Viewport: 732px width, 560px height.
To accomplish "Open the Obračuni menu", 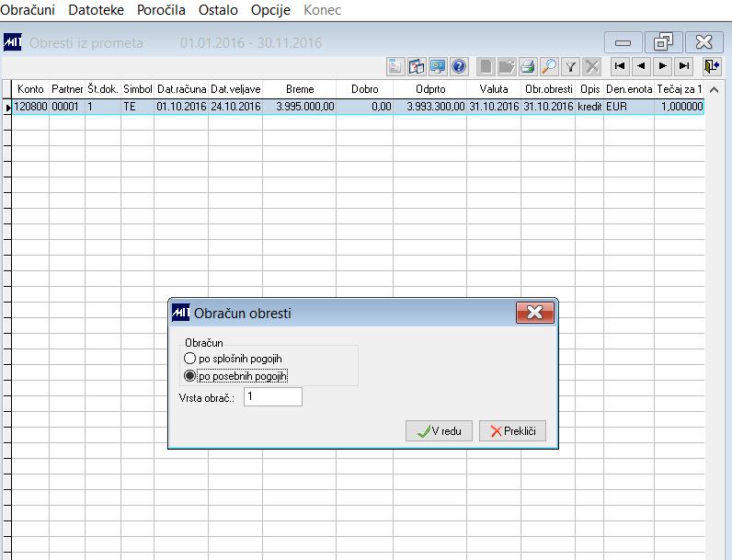I will [x=28, y=10].
